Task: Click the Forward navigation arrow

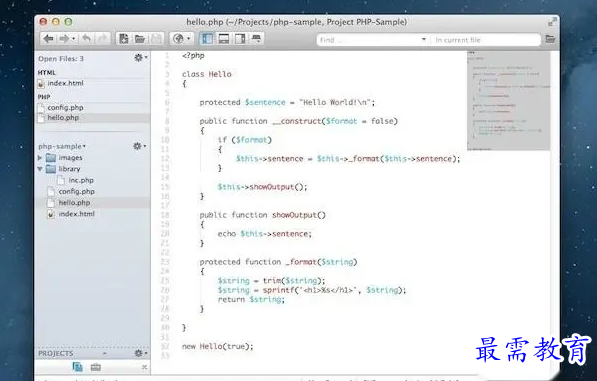Action: (x=64, y=39)
